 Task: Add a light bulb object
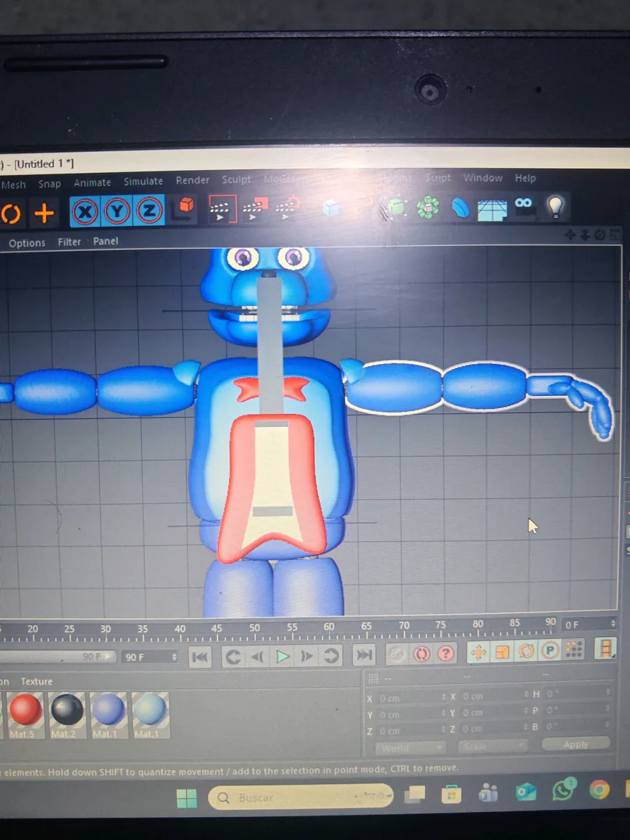555,206
